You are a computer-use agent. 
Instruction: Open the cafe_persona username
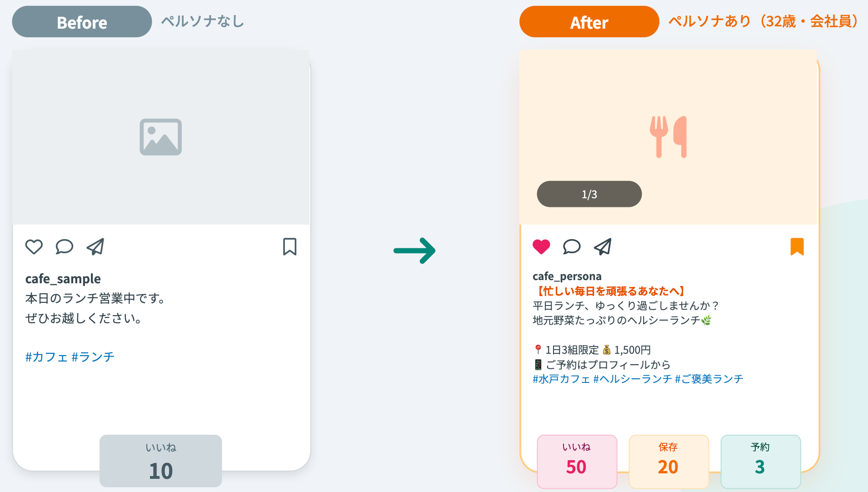pos(567,276)
